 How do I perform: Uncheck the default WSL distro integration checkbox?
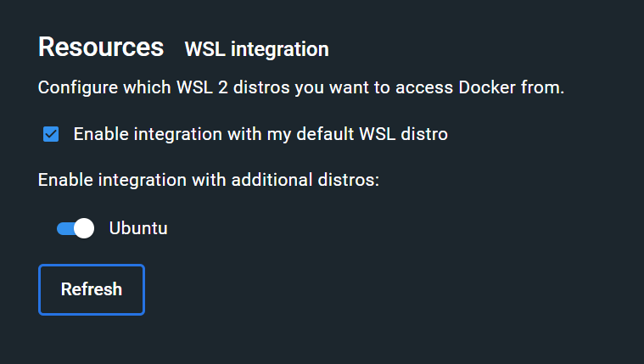point(51,134)
